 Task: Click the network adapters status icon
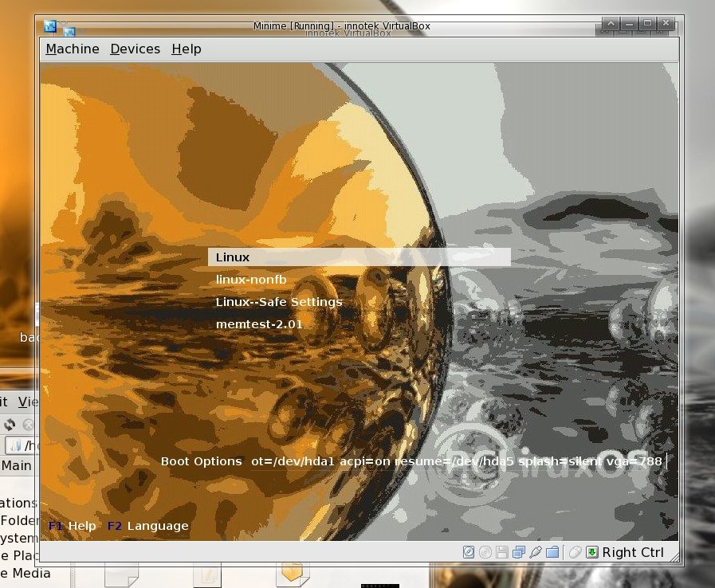click(x=518, y=552)
